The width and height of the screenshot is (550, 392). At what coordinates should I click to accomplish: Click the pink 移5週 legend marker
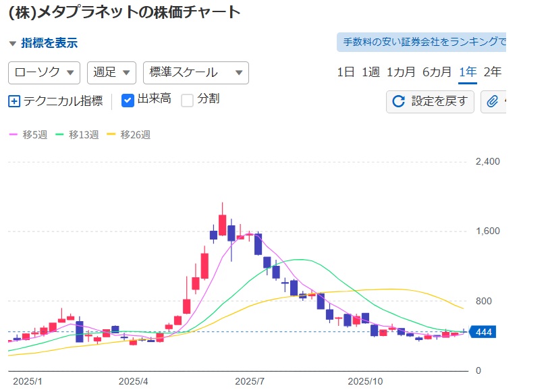coord(13,135)
